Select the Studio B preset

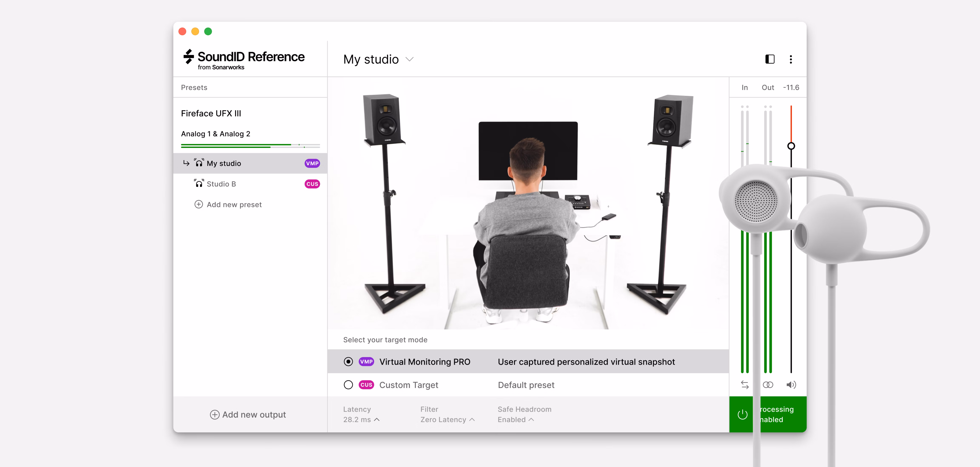click(x=221, y=184)
